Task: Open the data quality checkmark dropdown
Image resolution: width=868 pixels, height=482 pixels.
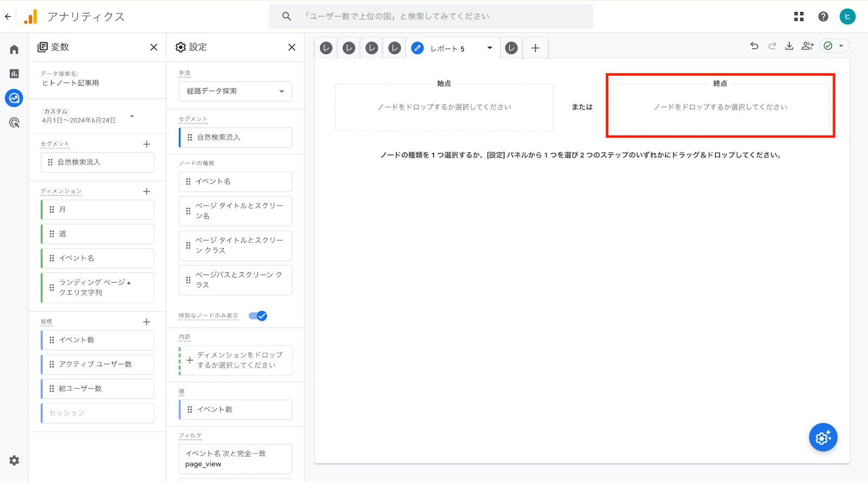Action: [x=834, y=46]
